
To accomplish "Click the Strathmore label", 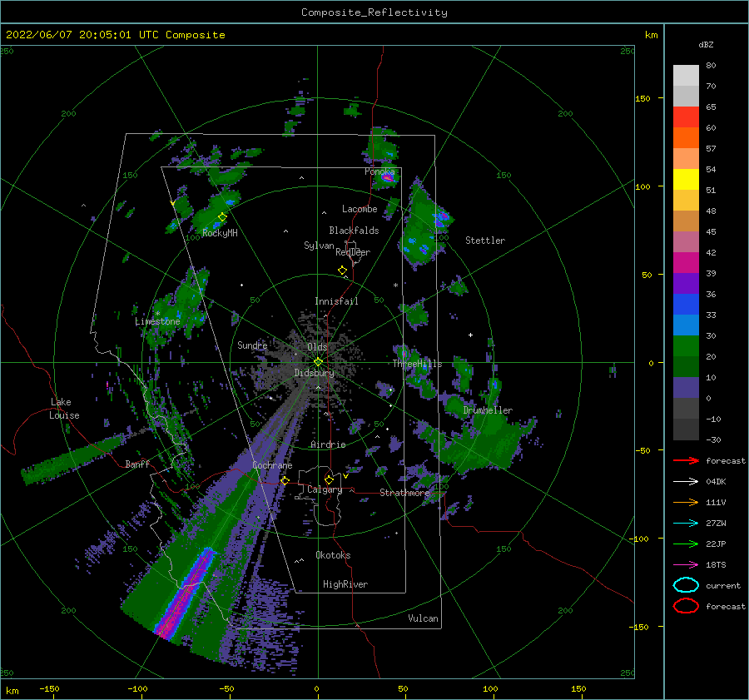I will click(x=404, y=493).
